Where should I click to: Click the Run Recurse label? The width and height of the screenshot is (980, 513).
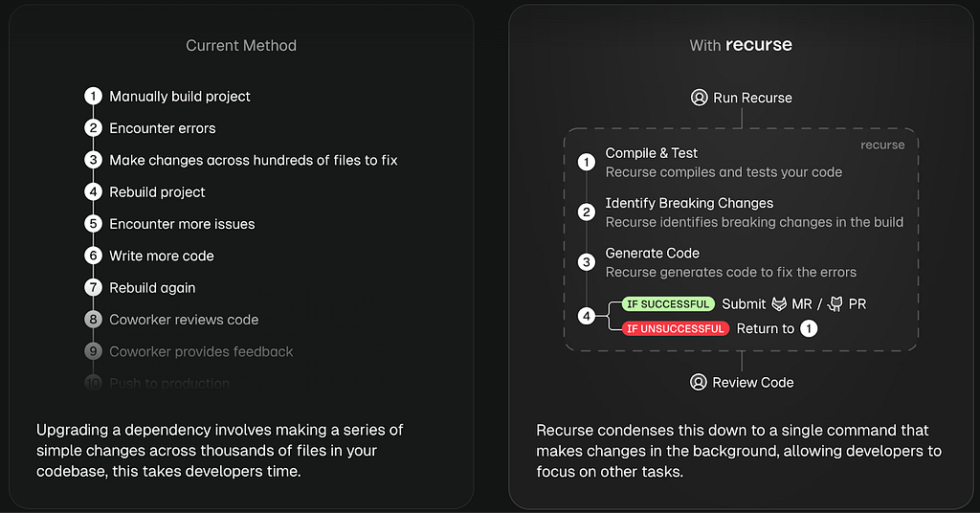[x=752, y=98]
